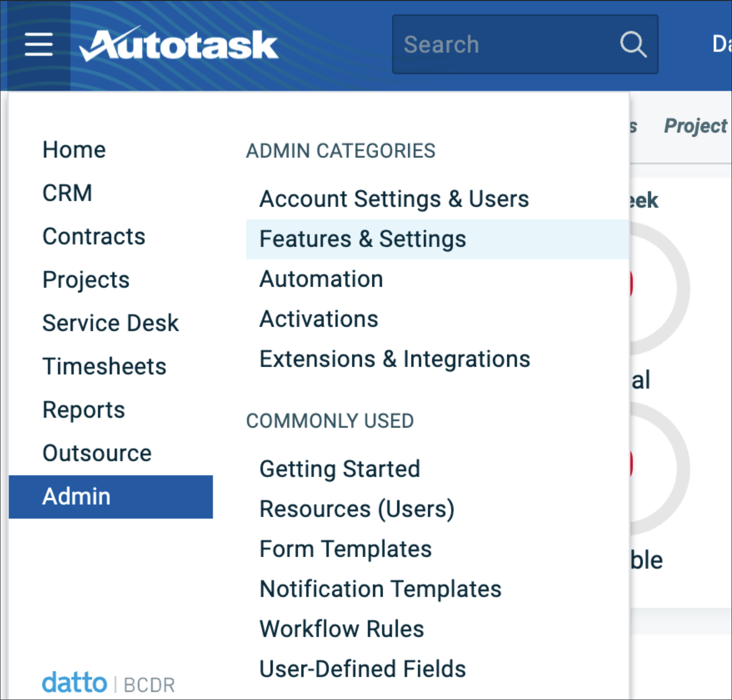Open Extensions & Integrations category
Viewport: 732px width, 700px height.
point(395,359)
